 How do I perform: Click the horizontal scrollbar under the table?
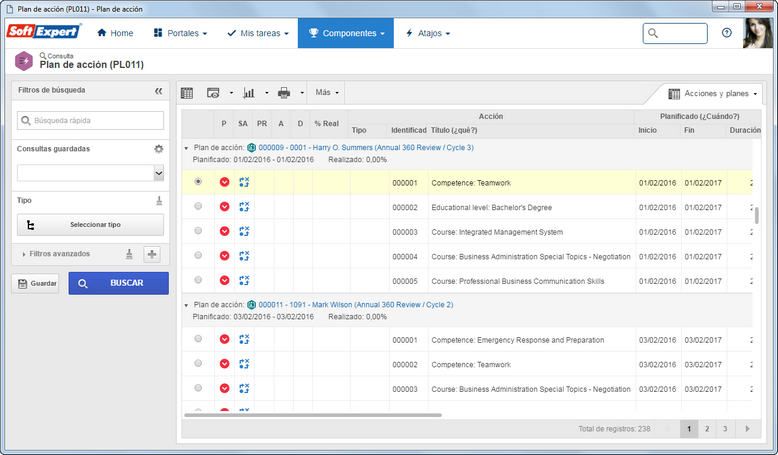[313, 415]
